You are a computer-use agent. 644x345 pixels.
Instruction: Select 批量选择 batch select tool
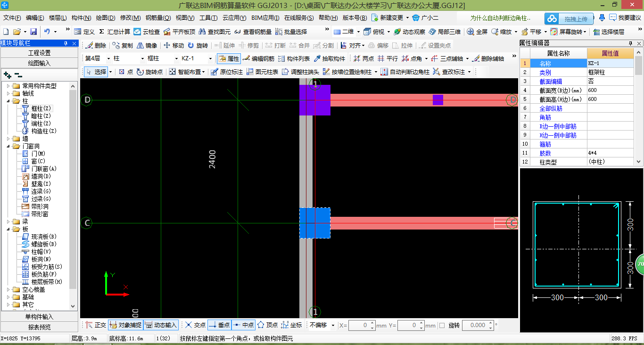291,32
